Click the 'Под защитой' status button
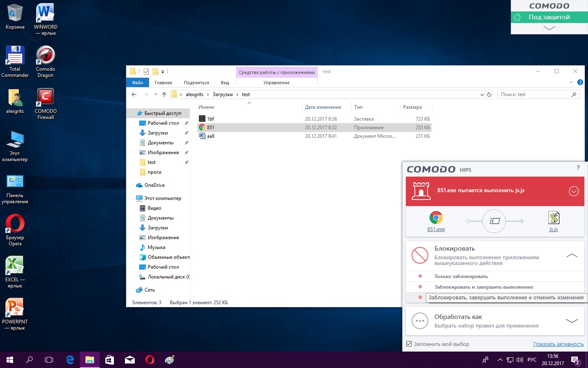Screen dimensions: 588x368 point(549,17)
